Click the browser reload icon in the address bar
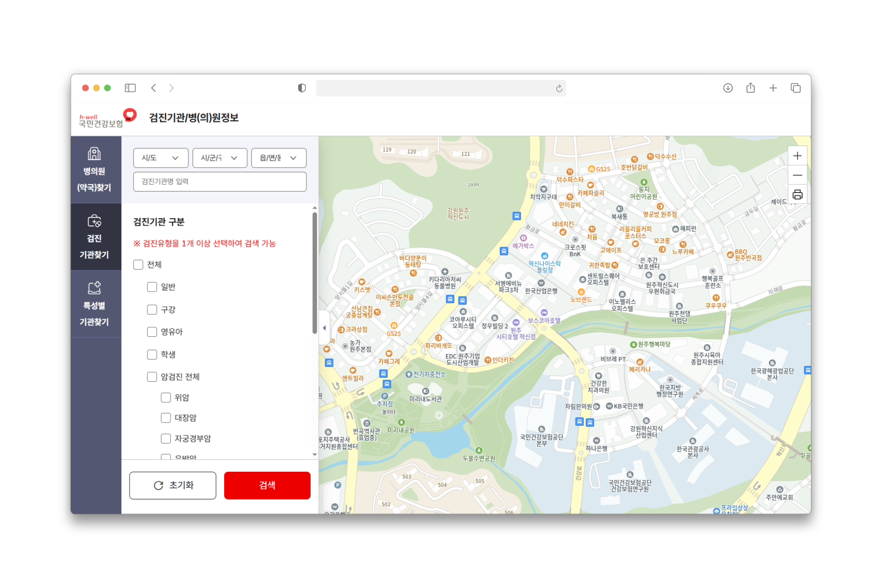Image resolution: width=882 pixels, height=588 pixels. [559, 88]
